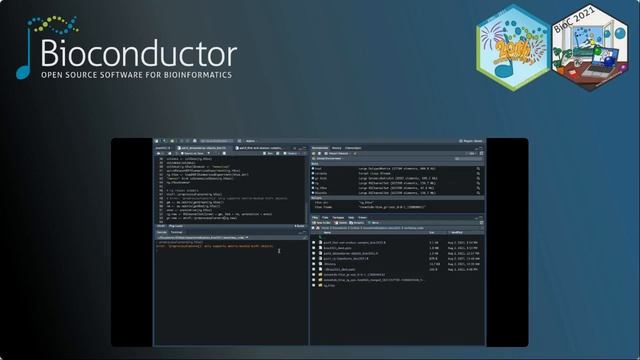Open the Import Dataset dropdown
This screenshot has width=640, height=360.
click(338, 153)
